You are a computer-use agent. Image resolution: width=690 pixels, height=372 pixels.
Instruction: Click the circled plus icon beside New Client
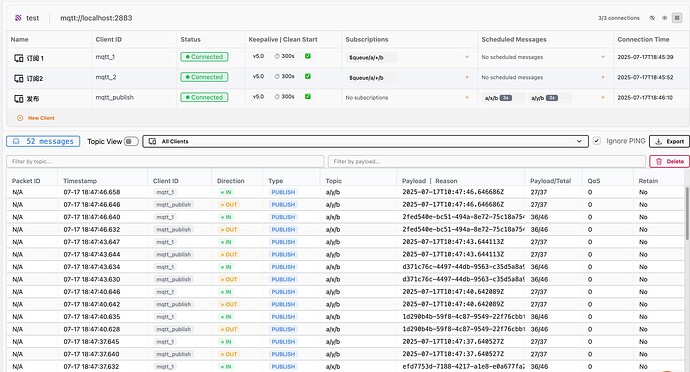[20, 118]
